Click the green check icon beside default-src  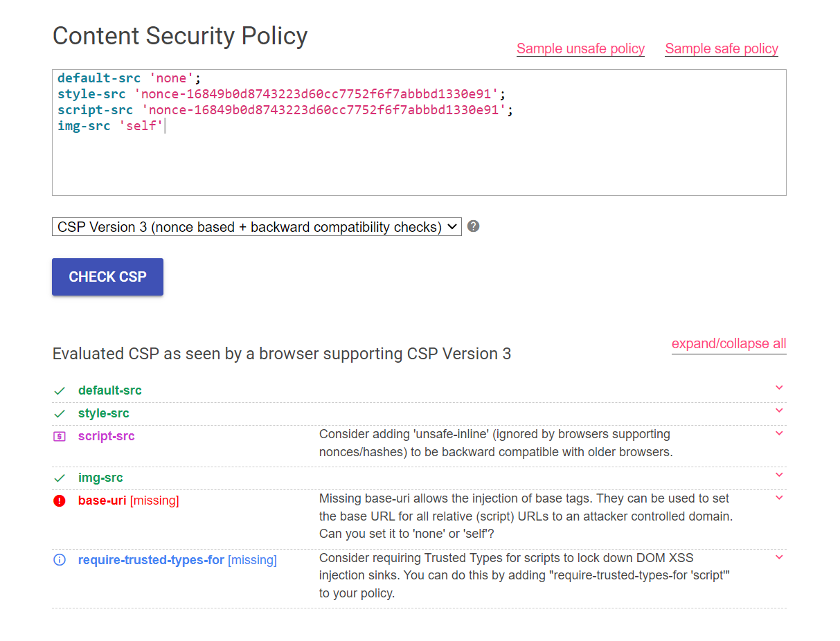click(x=60, y=390)
